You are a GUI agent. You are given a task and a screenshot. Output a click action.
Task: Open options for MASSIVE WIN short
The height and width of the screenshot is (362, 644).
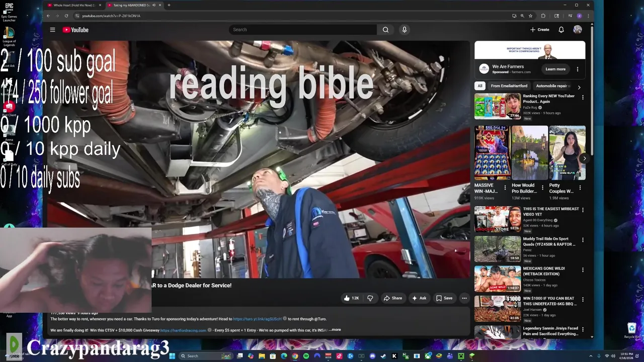(505, 188)
